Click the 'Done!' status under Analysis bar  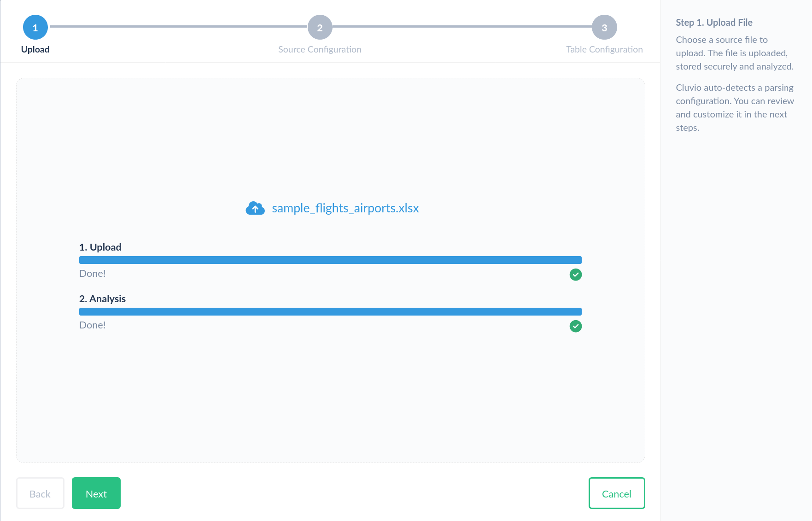coord(93,325)
